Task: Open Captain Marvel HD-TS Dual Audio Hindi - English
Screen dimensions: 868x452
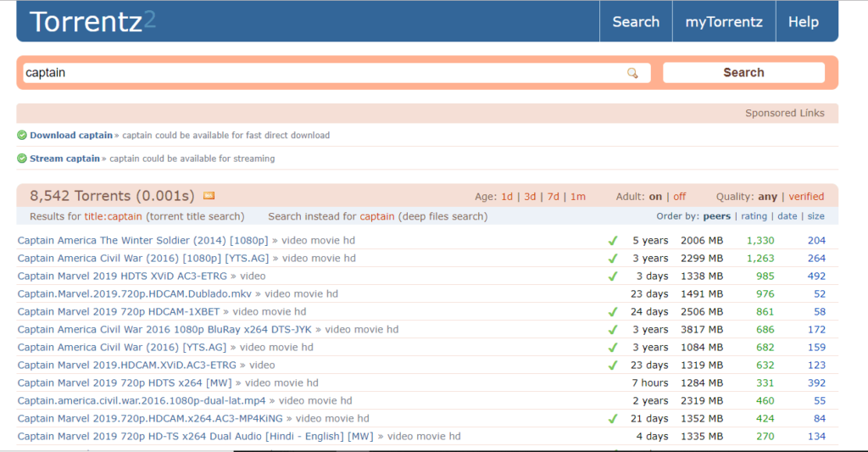Action: pyautogui.click(x=196, y=436)
